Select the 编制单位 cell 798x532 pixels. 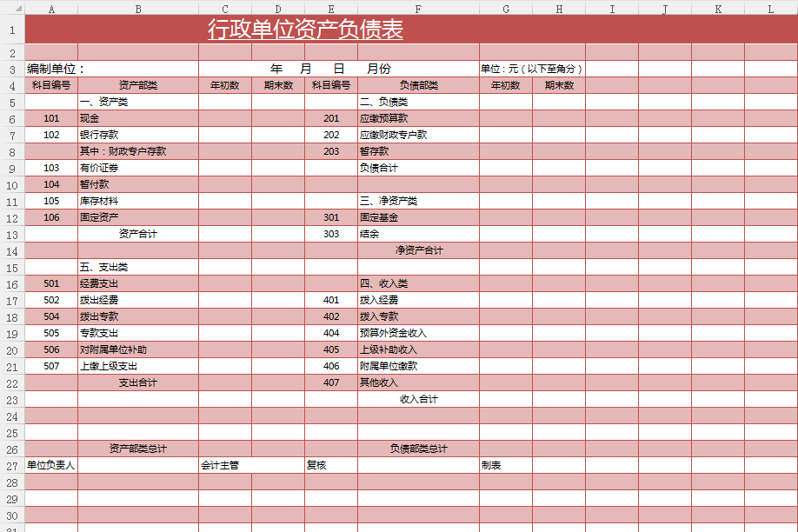point(56,69)
